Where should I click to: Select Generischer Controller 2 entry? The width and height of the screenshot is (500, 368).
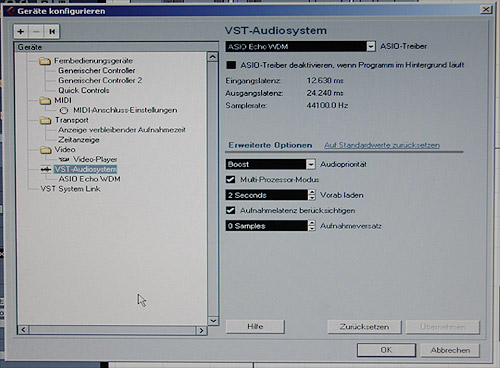pos(100,81)
